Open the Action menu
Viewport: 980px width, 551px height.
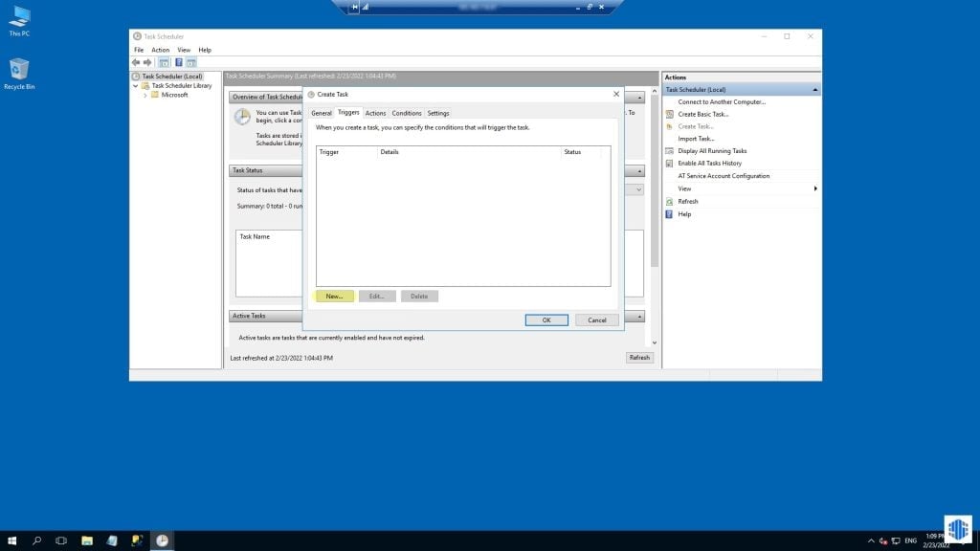click(159, 50)
